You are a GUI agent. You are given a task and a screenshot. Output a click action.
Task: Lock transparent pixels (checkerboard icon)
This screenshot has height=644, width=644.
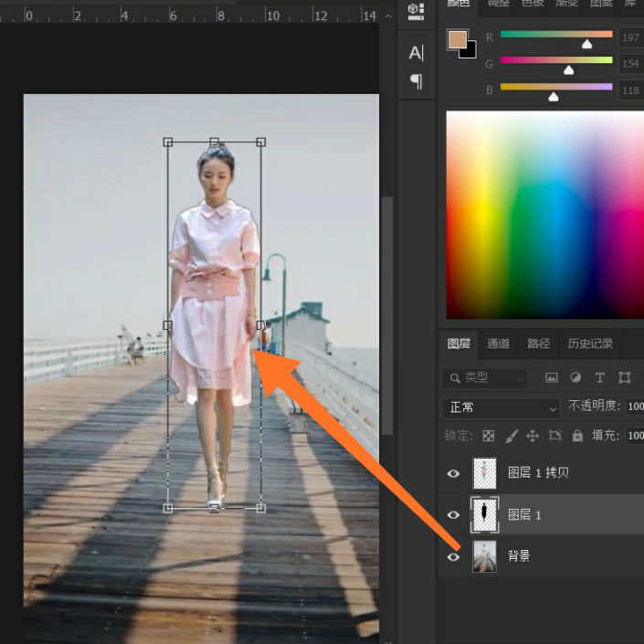[489, 436]
